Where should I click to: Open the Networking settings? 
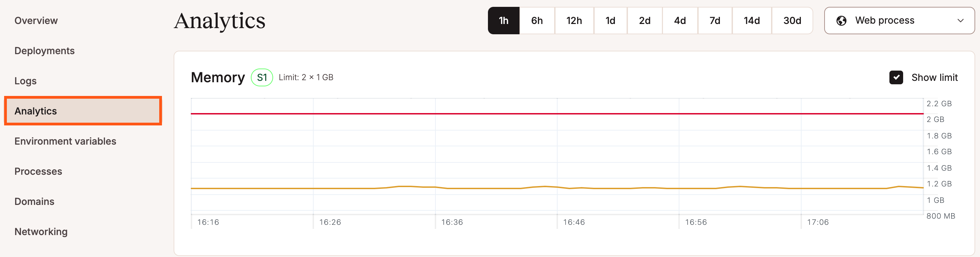click(x=41, y=232)
